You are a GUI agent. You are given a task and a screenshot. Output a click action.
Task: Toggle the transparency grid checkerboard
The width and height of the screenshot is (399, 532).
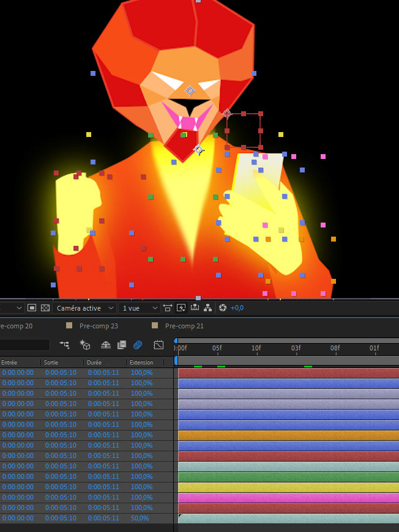click(x=45, y=308)
